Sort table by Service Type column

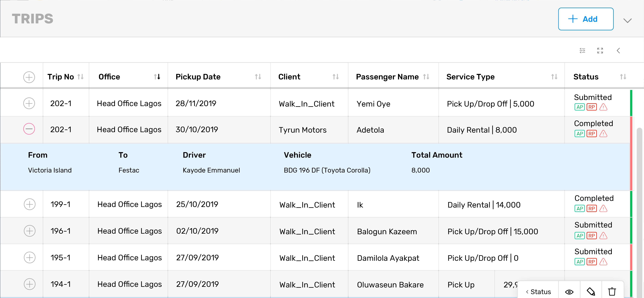click(554, 77)
